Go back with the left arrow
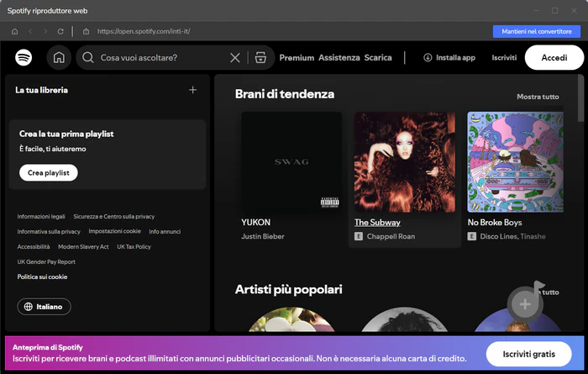This screenshot has height=374, width=588. coord(30,31)
